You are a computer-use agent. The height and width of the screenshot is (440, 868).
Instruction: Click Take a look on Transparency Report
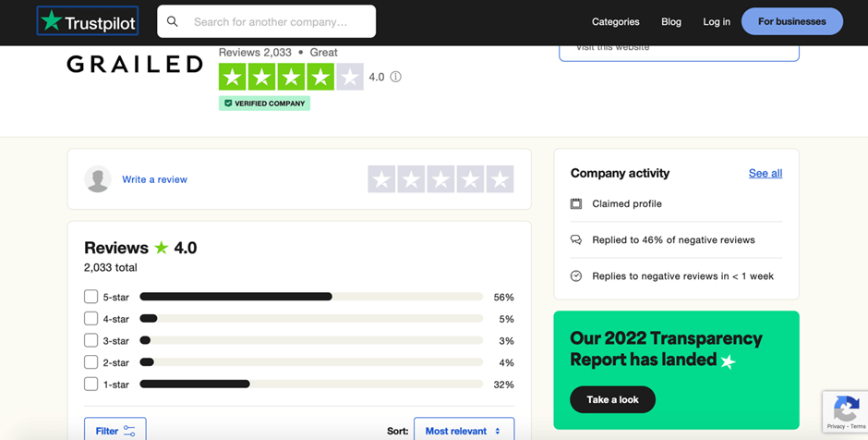click(x=612, y=399)
